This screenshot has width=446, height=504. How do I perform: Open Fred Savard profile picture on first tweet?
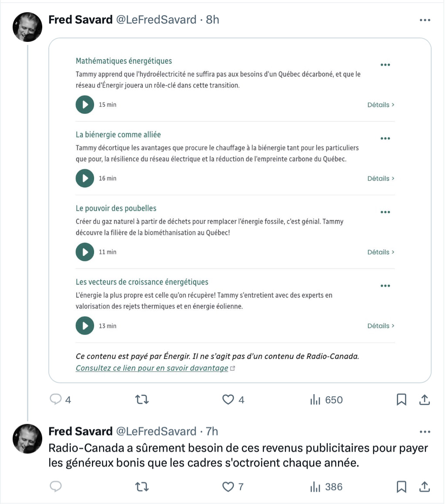27,27
